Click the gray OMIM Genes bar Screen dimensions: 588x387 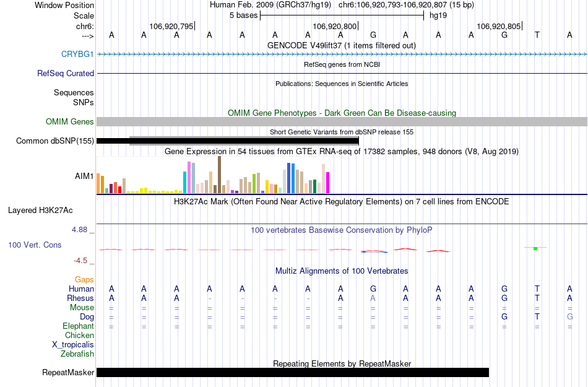[x=342, y=122]
